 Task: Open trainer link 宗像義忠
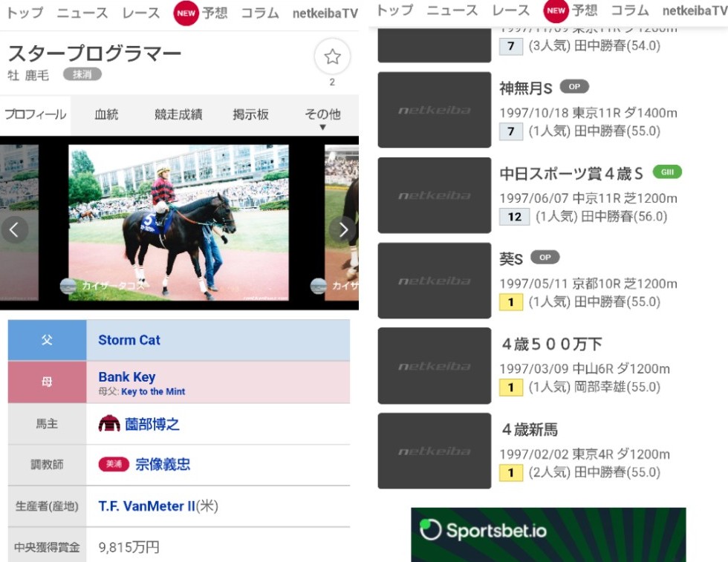tap(163, 464)
